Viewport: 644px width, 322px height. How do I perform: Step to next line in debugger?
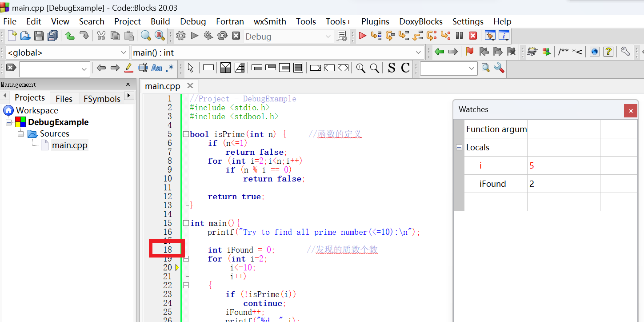390,36
